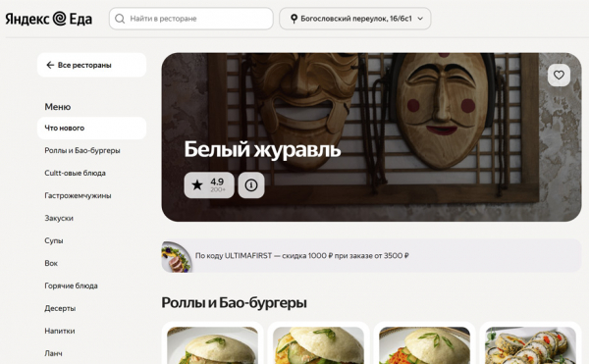Open the third bao burger card with carrots
This screenshot has width=589, height=364.
tap(424, 343)
